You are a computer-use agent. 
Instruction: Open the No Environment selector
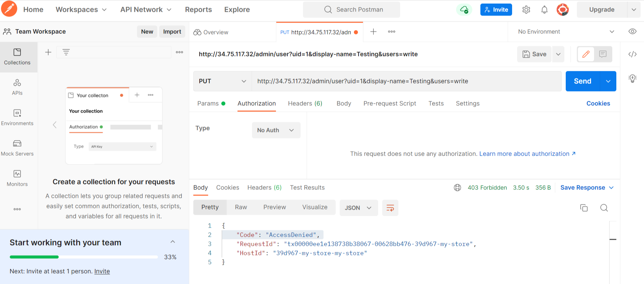pos(566,31)
